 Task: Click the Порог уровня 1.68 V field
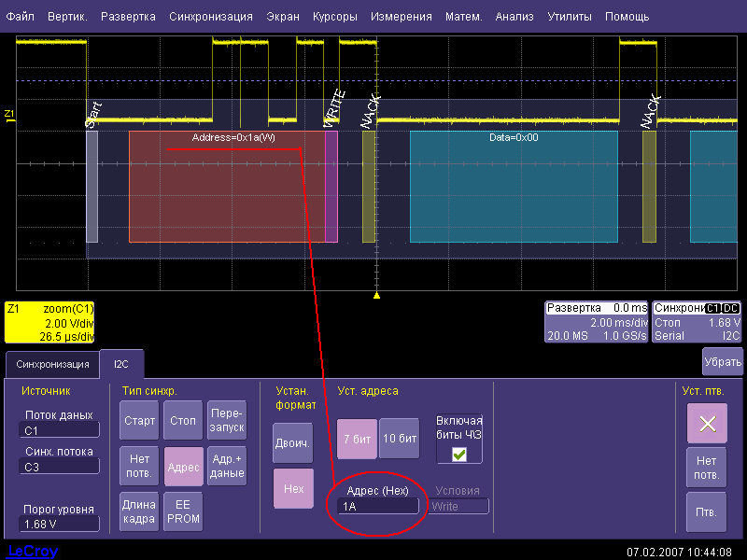coord(59,525)
